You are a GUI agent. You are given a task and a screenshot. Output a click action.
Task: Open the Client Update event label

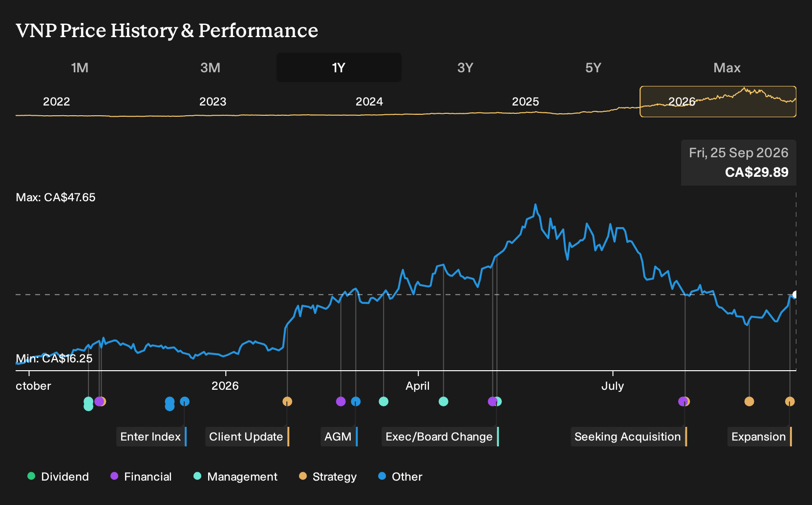click(247, 437)
